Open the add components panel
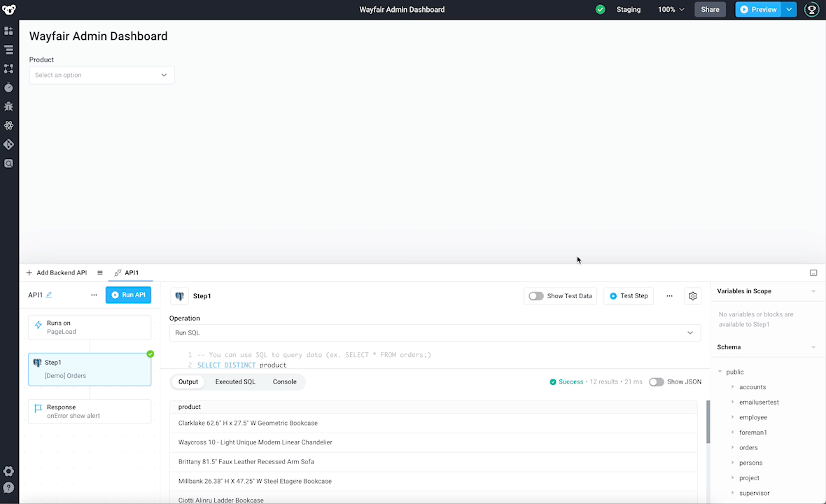 9,30
